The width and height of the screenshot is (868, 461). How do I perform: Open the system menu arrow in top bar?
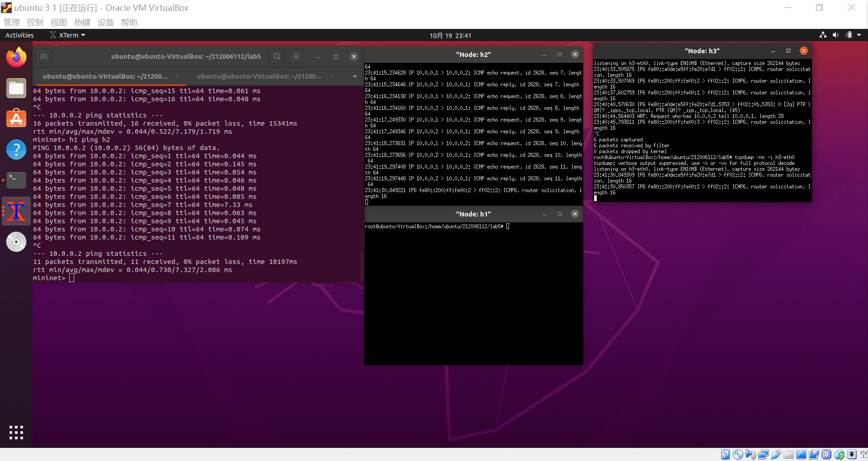pyautogui.click(x=859, y=35)
